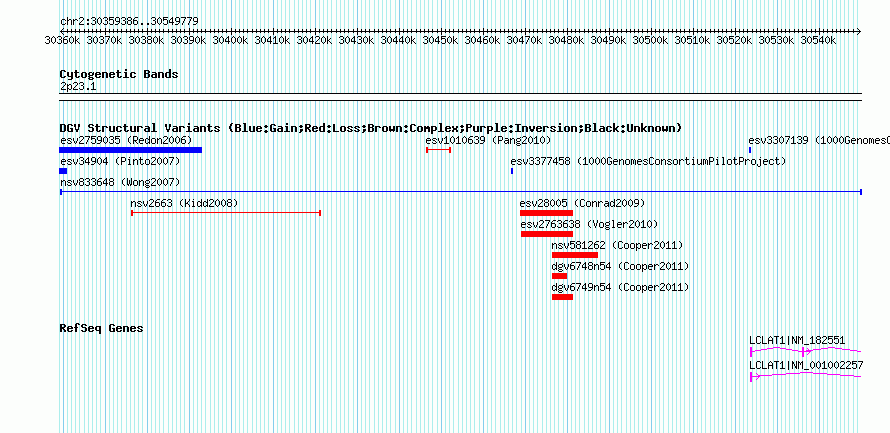The height and width of the screenshot is (433, 890).
Task: Select the red nsv2663 loss span line
Action: pos(226,213)
